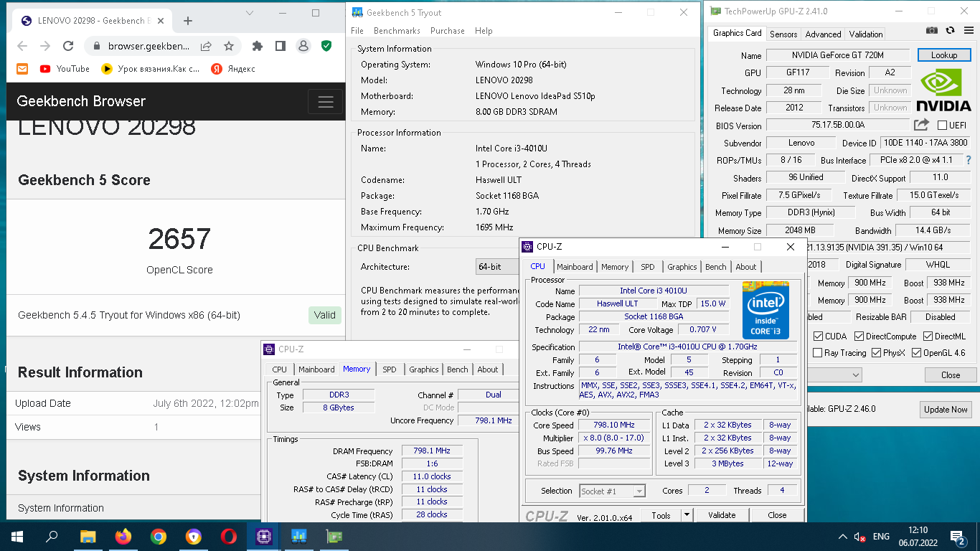This screenshot has height=551, width=980.
Task: Reload the Geekbench page in Chrome
Action: [x=68, y=46]
